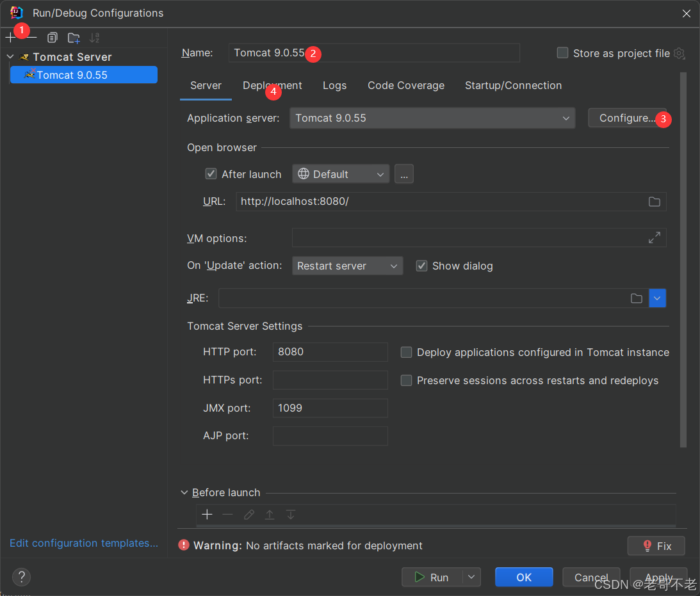The width and height of the screenshot is (700, 596).
Task: Close the Run/Debug Configurations dialog
Action: [x=687, y=13]
